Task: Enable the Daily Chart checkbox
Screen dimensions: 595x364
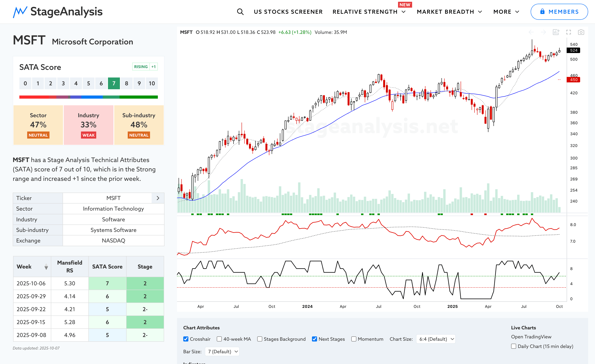Action: pyautogui.click(x=514, y=346)
